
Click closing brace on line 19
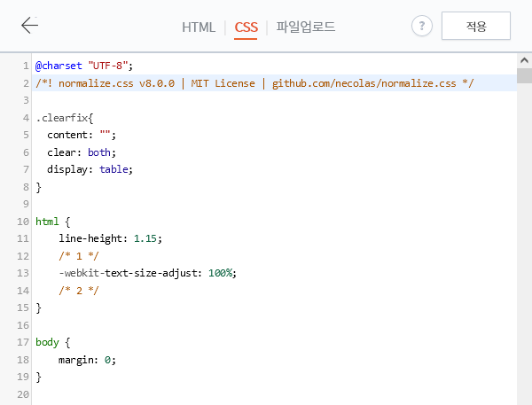pos(39,377)
